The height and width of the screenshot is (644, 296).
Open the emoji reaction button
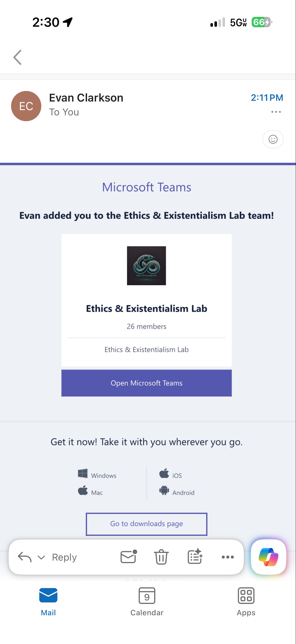tap(273, 139)
